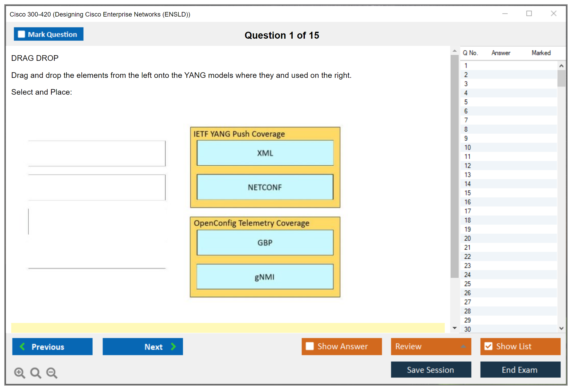
Task: Toggle the Mark Question checkbox
Action: [x=21, y=34]
